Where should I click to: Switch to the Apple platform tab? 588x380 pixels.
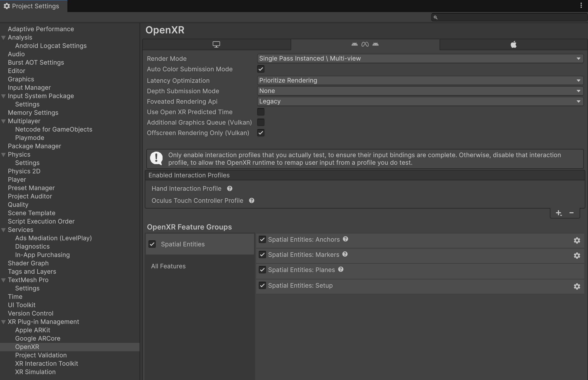514,44
